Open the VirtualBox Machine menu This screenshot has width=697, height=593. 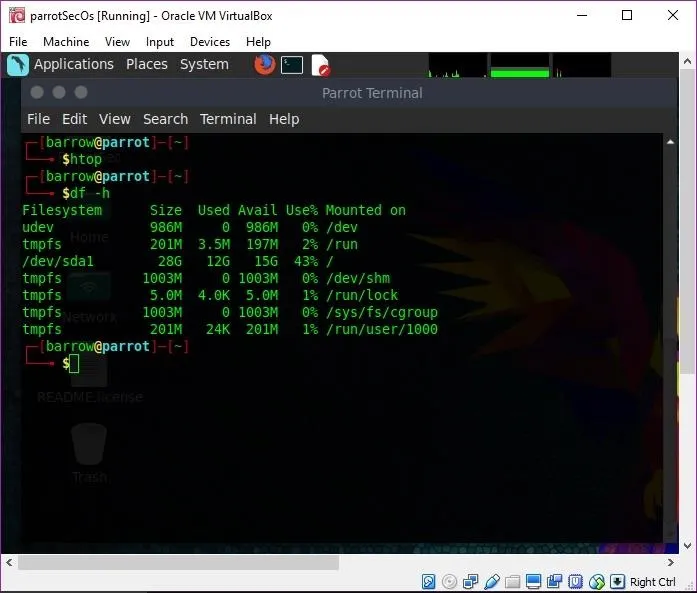(x=66, y=42)
